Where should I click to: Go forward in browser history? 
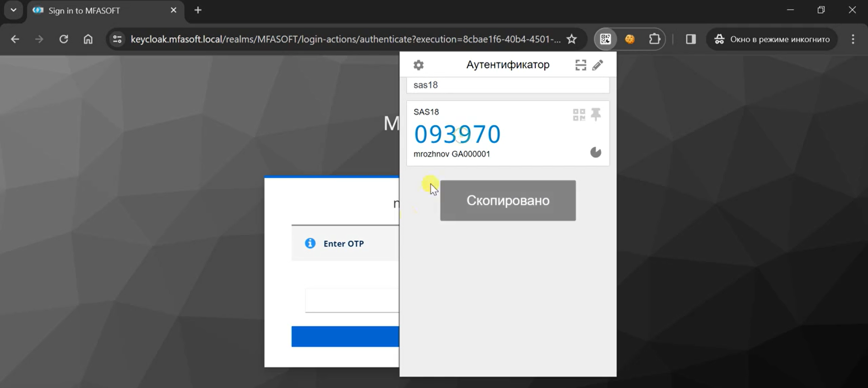point(39,39)
